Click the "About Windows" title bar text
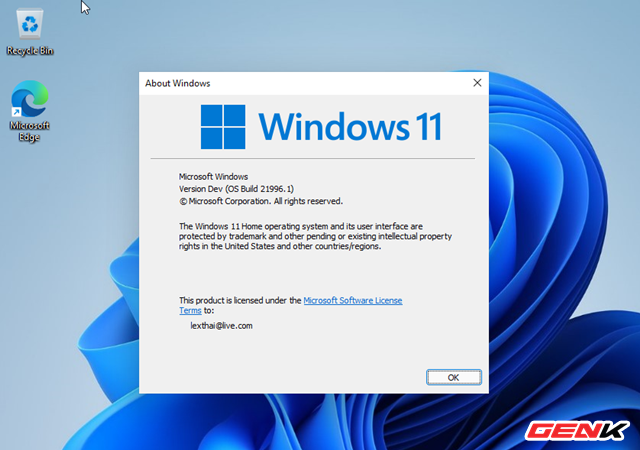 pyautogui.click(x=178, y=83)
